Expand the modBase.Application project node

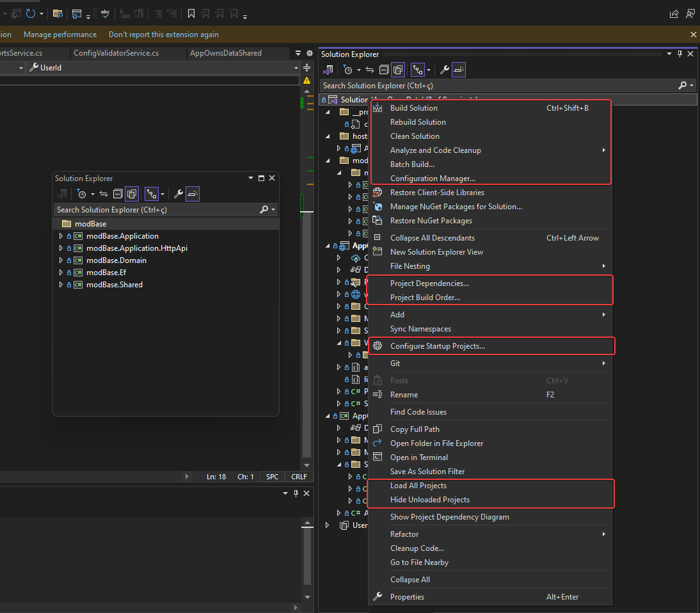point(61,236)
